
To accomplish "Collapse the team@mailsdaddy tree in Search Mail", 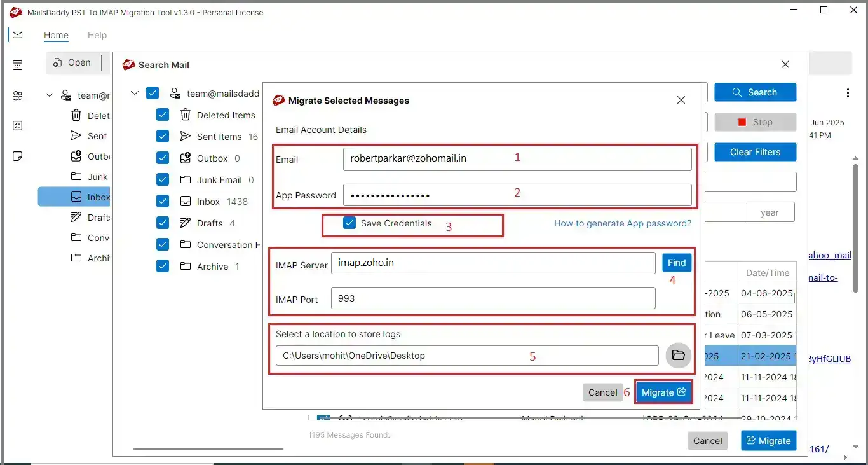I will pyautogui.click(x=134, y=94).
